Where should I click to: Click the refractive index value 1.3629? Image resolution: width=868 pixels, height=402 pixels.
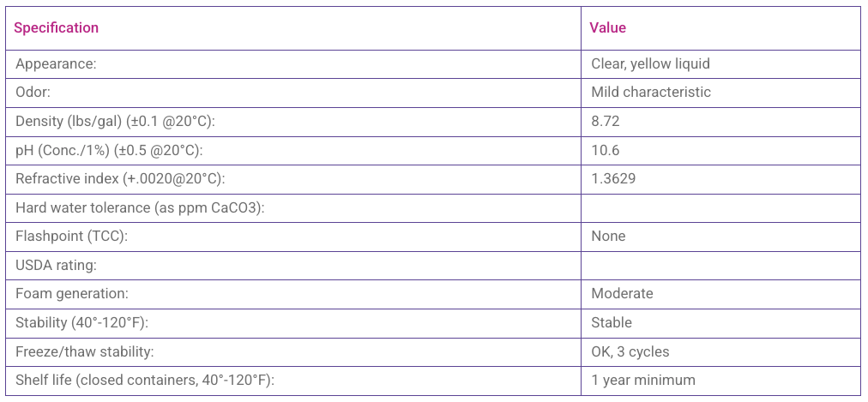[x=613, y=179]
